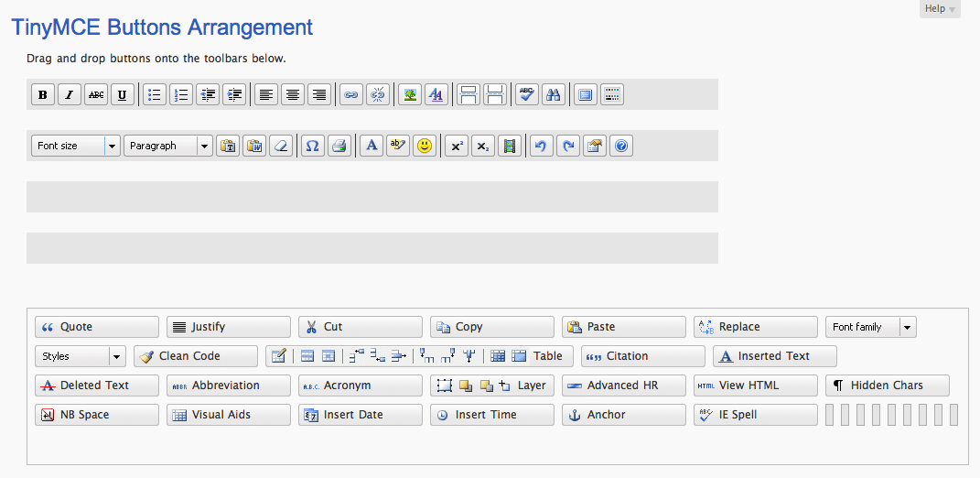Expand the Font family dropdown
The image size is (980, 478).
(x=871, y=327)
